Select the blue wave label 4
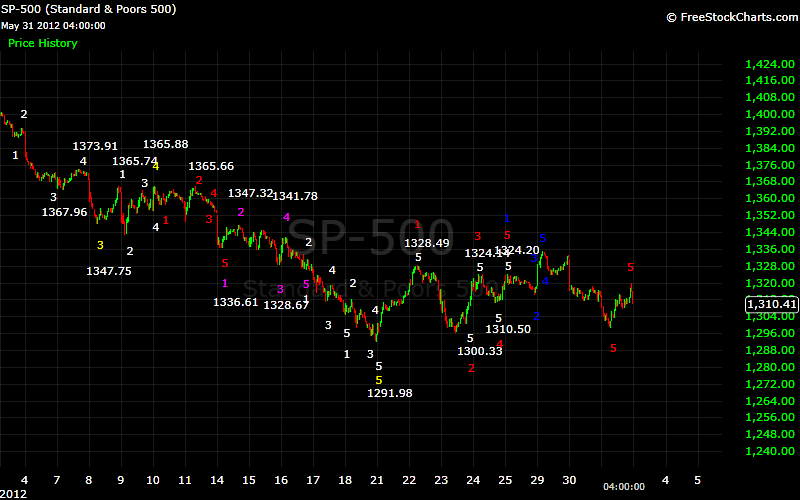Viewport: 800px width, 500px height. tap(545, 281)
